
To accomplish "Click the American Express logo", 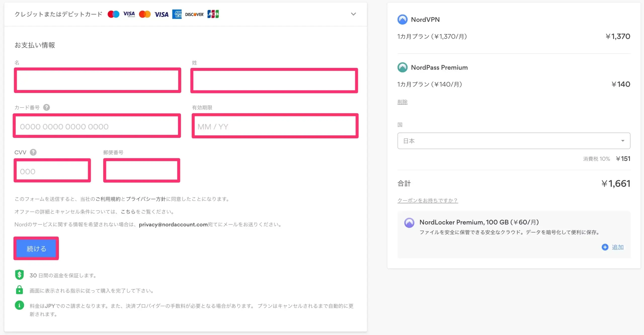I will pos(177,14).
